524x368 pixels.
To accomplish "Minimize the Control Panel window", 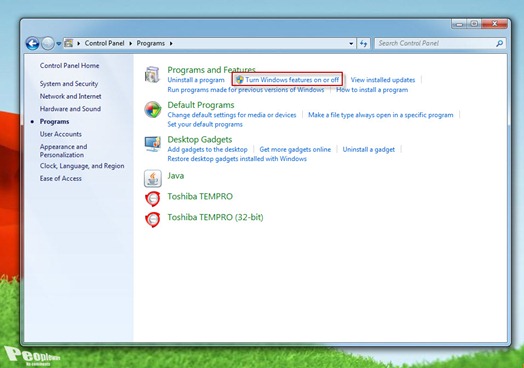I will [459, 24].
